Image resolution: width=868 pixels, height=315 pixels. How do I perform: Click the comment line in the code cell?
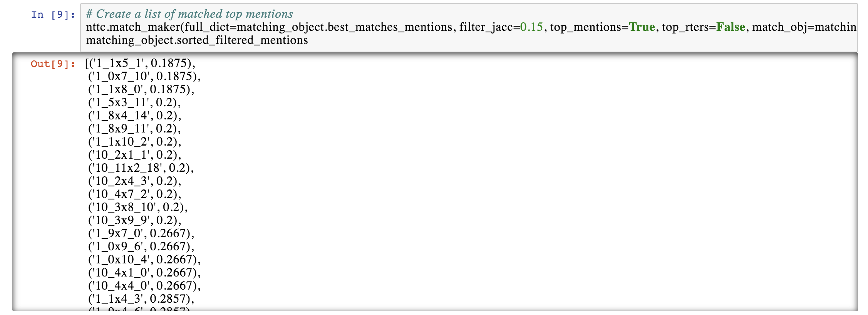pyautogui.click(x=189, y=14)
